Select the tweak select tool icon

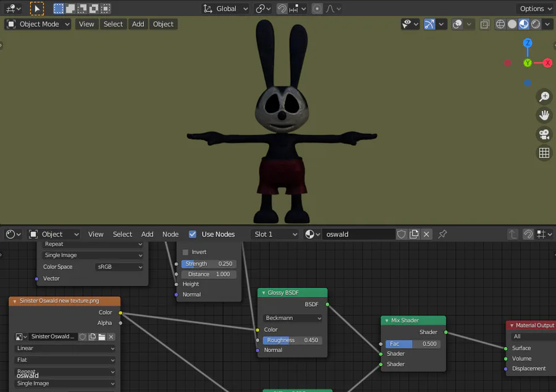coord(37,9)
